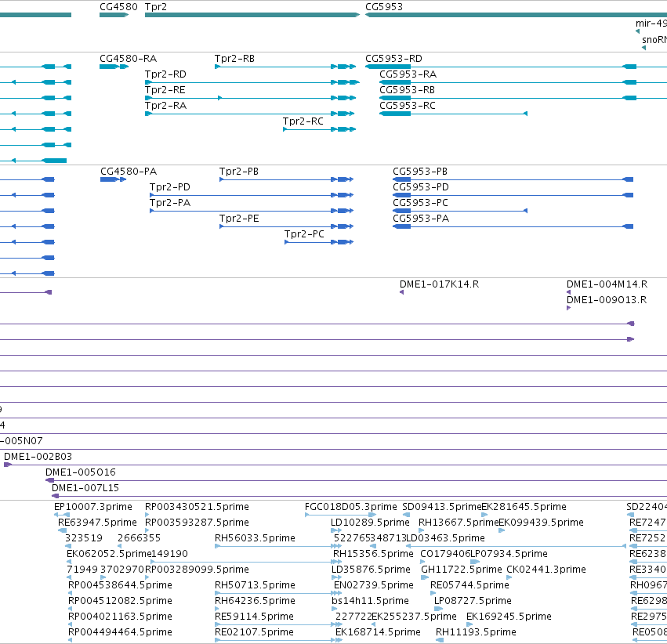This screenshot has width=667, height=644.
Task: Pick the Tpr2-PA protein label
Action: 170,203
